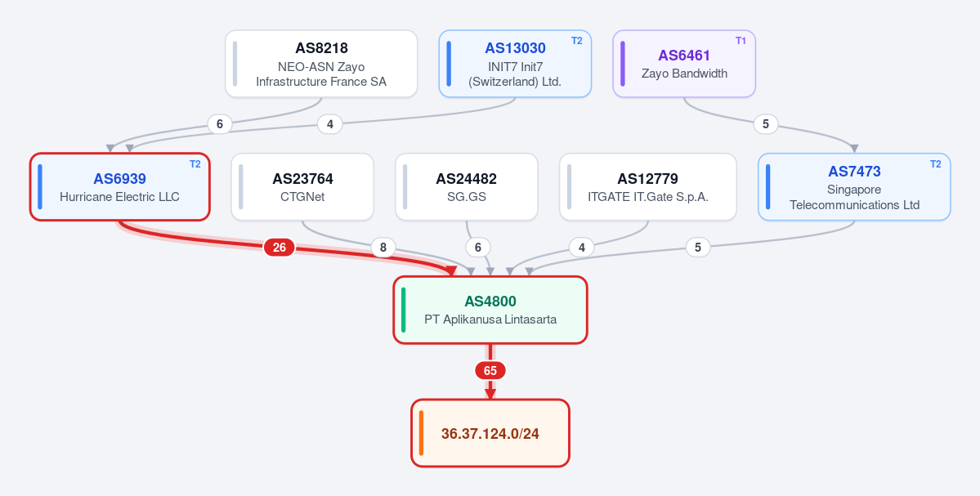Click the AS24482 SG.GS node
Screen dimensions: 980x496
[466, 187]
